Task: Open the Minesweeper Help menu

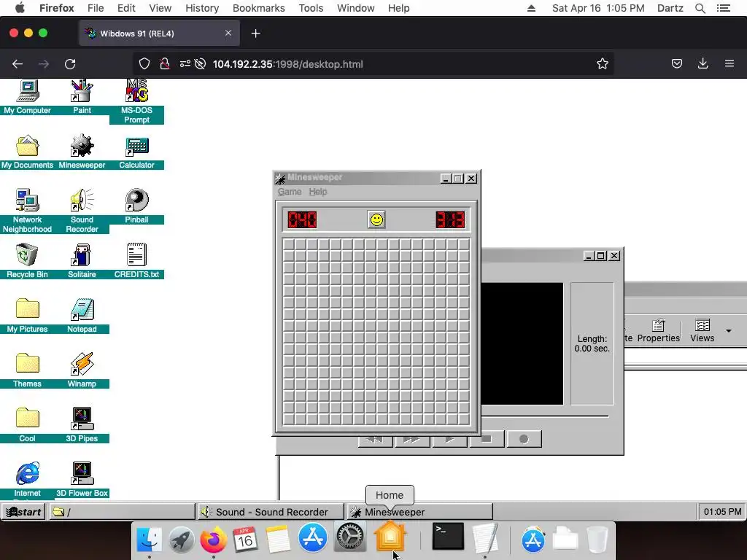Action: coord(318,192)
